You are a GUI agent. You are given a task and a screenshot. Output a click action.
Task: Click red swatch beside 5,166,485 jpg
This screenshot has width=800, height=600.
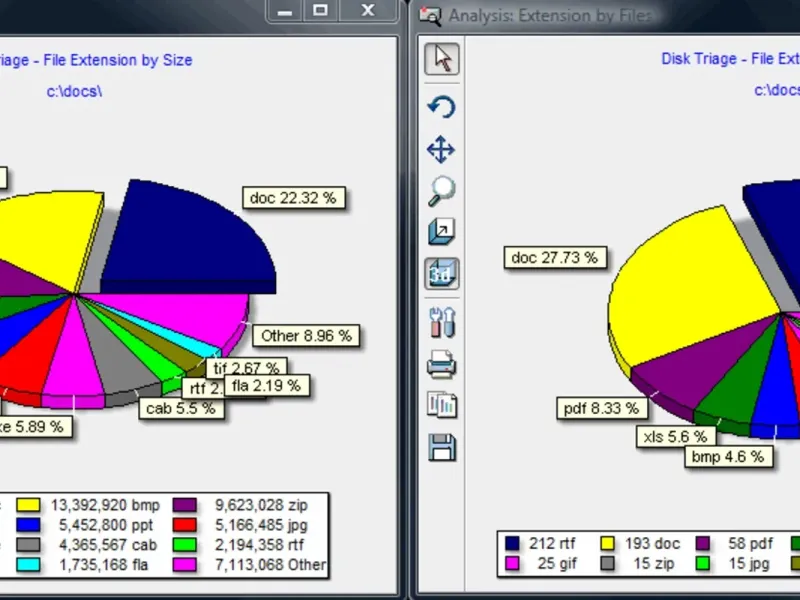(185, 525)
